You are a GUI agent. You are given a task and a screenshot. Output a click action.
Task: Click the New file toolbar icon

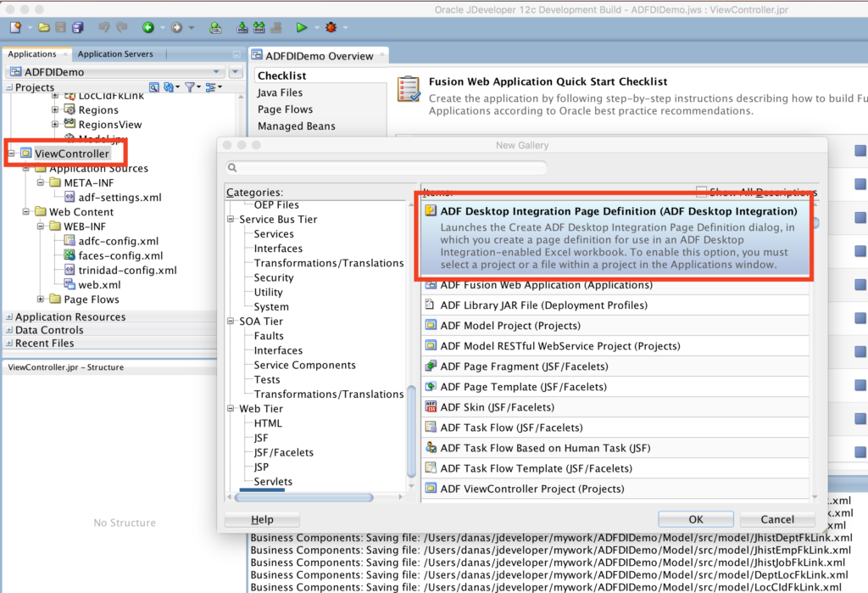(x=15, y=27)
